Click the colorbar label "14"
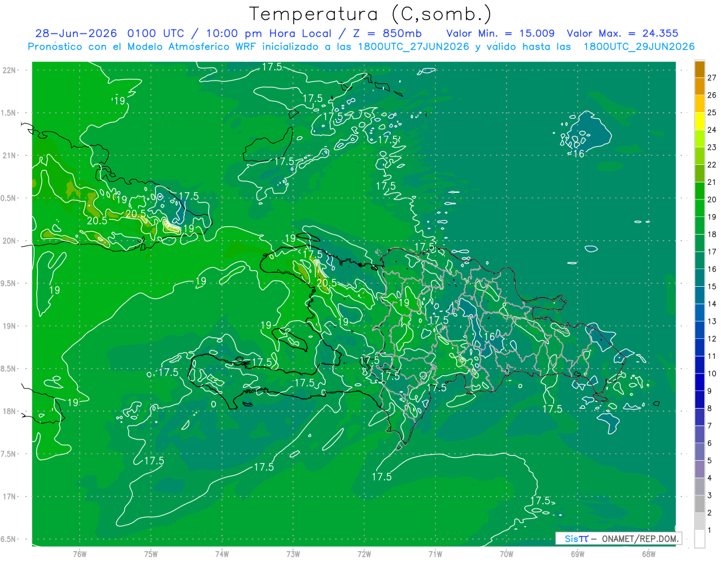This screenshot has height=562, width=728. tap(712, 304)
